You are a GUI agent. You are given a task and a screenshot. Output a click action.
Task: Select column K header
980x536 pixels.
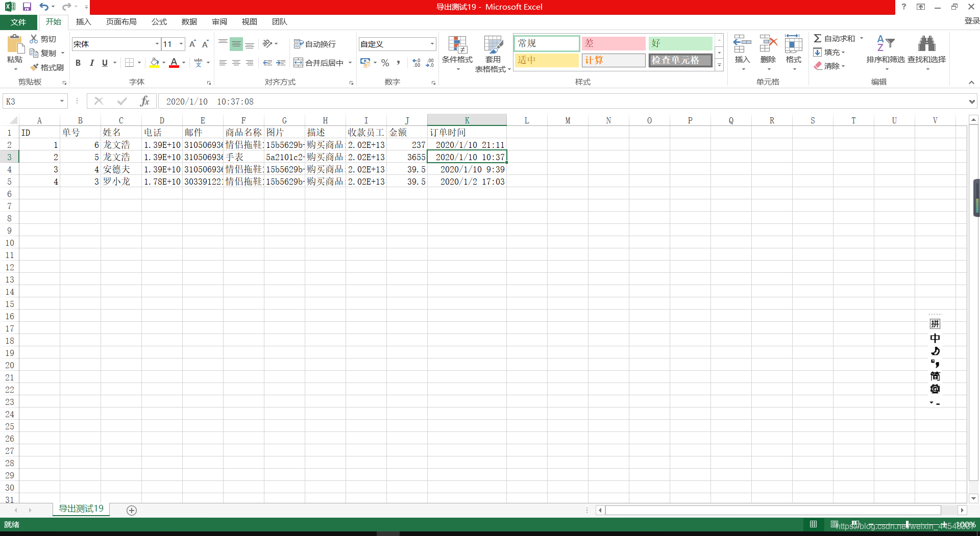(x=467, y=120)
